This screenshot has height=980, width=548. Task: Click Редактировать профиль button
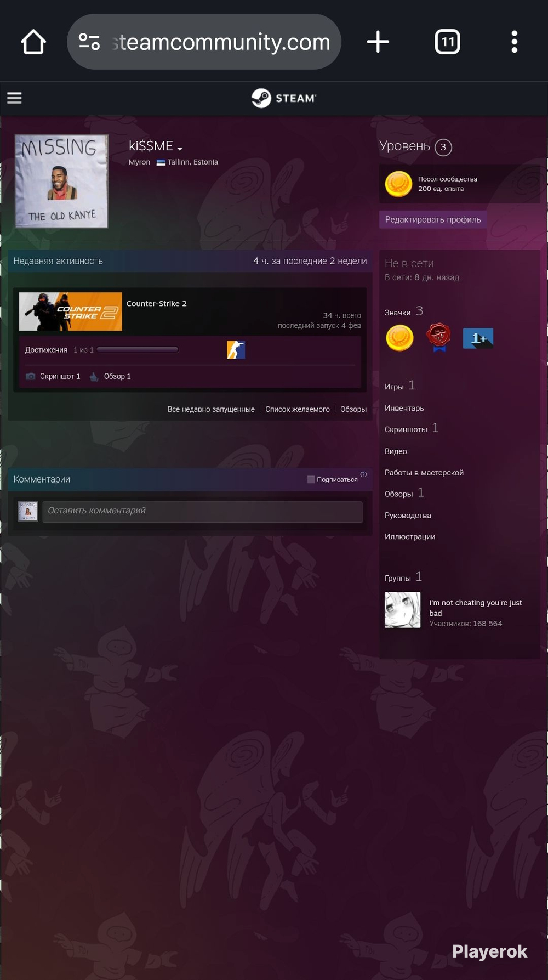click(433, 219)
